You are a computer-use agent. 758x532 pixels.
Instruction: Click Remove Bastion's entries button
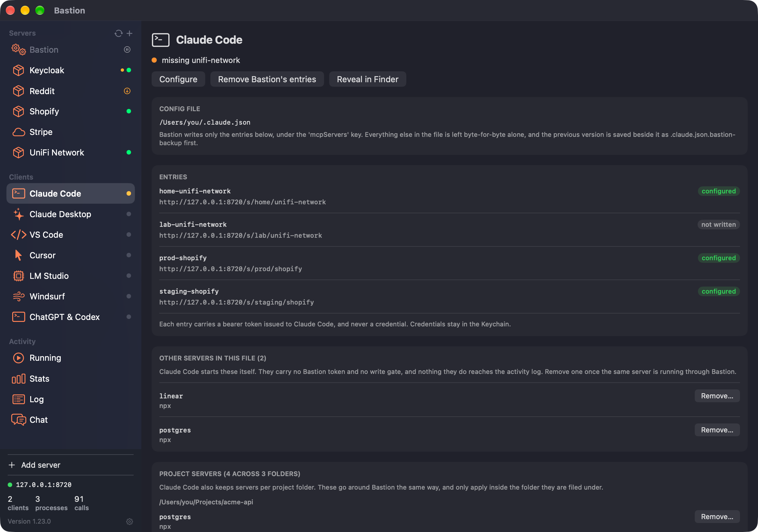267,79
